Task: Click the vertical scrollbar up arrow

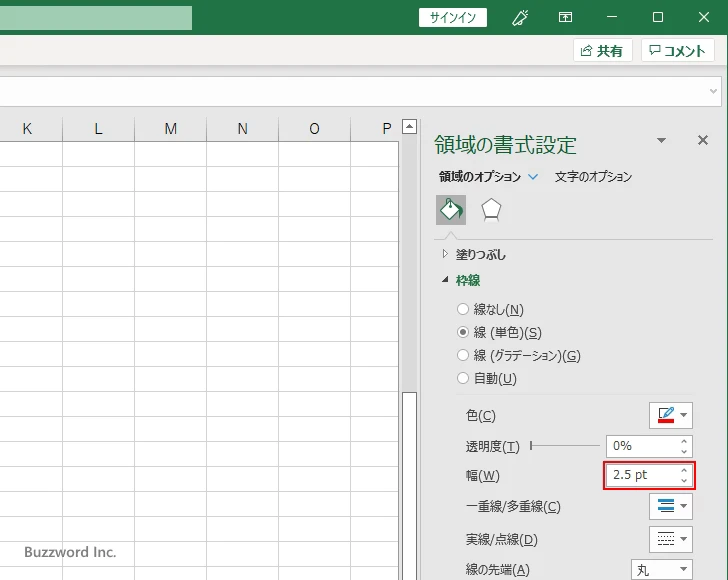Action: (x=409, y=126)
